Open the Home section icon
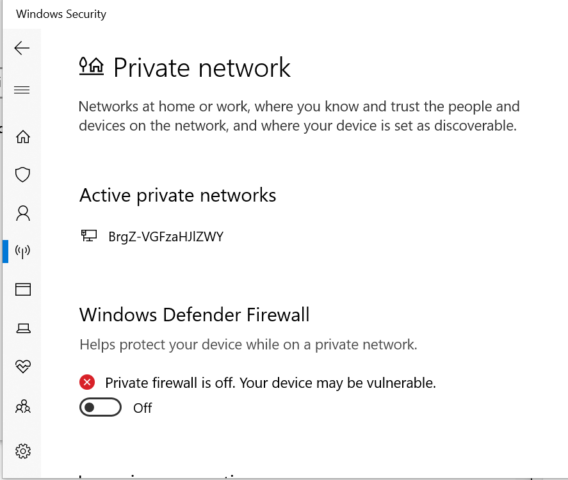568x480 pixels. [23, 137]
